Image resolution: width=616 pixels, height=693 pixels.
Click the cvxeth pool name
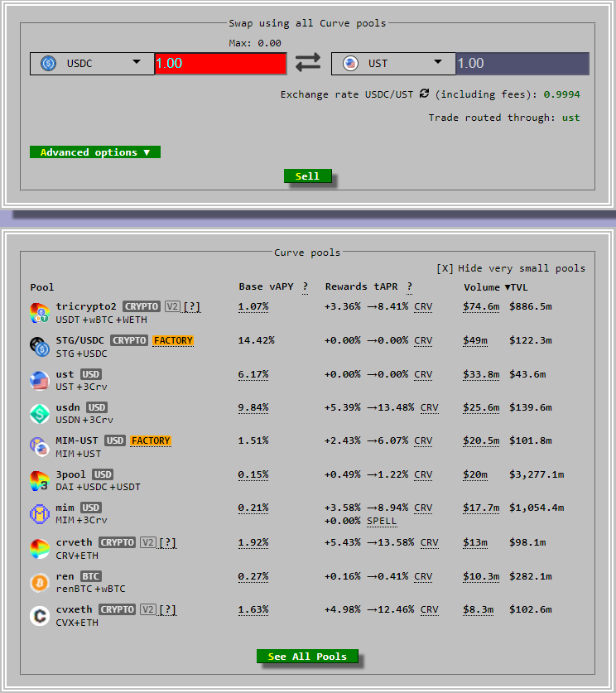point(74,610)
